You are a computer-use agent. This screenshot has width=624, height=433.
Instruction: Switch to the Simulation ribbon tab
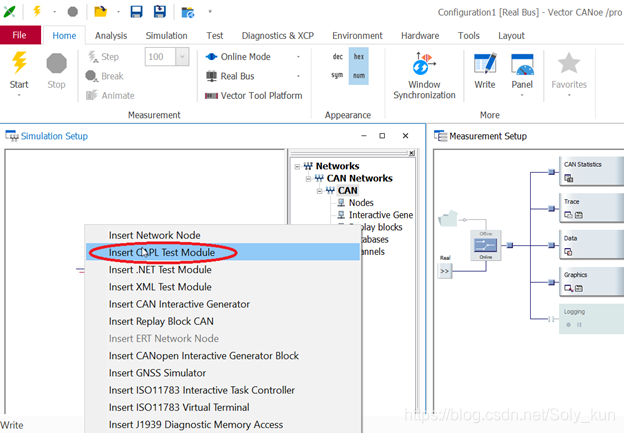tap(166, 35)
